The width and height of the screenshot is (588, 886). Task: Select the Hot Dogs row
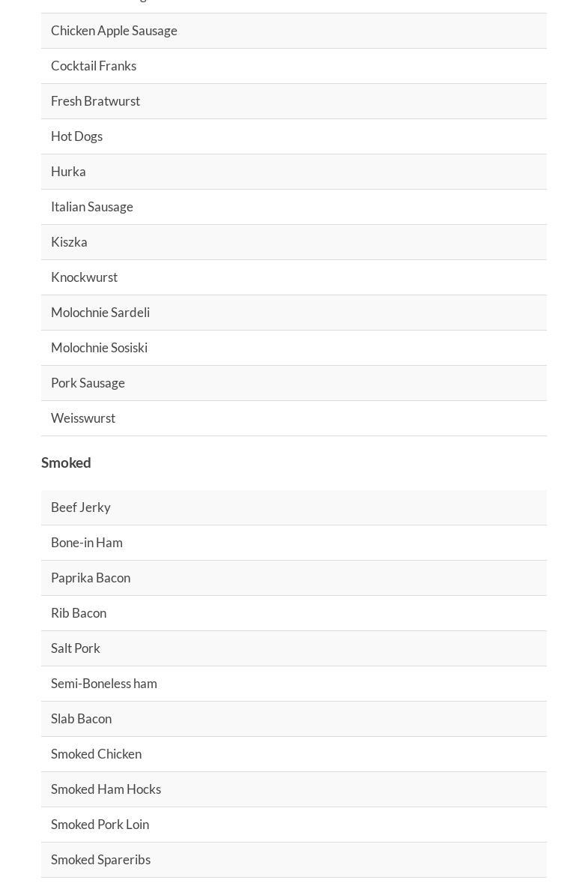point(76,136)
